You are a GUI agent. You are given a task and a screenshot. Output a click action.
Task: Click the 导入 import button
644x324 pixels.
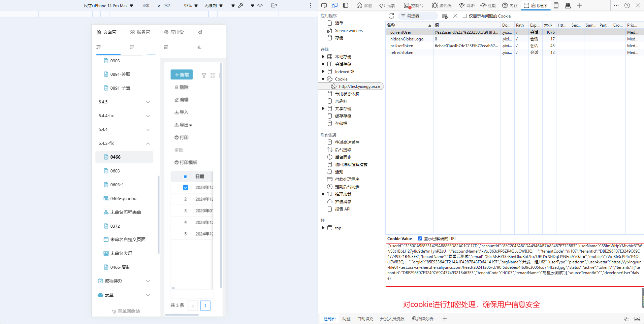181,112
